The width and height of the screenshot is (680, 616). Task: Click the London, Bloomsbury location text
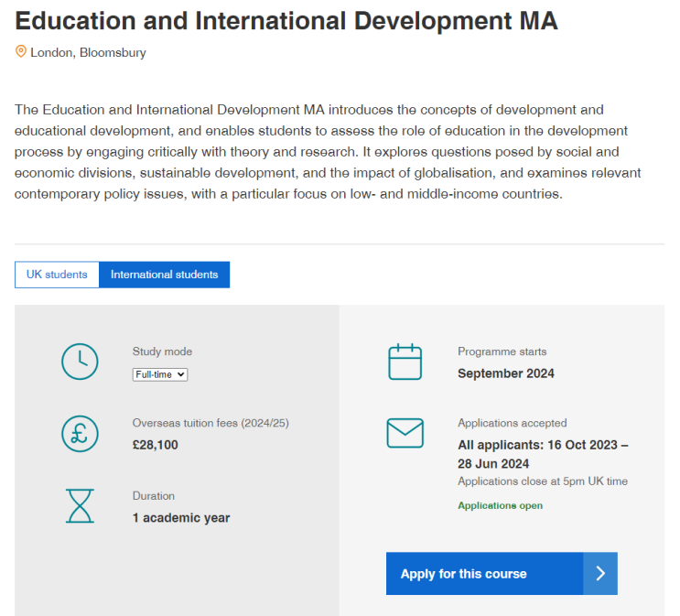(x=88, y=52)
